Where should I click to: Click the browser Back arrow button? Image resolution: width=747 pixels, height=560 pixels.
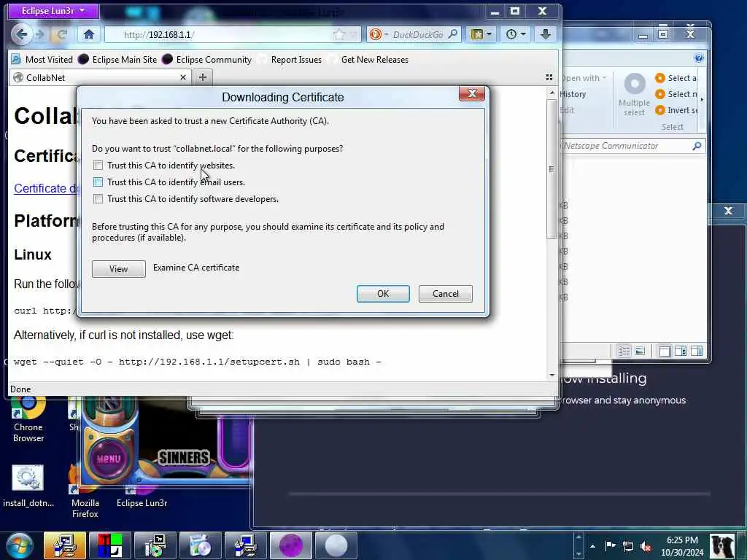point(21,34)
